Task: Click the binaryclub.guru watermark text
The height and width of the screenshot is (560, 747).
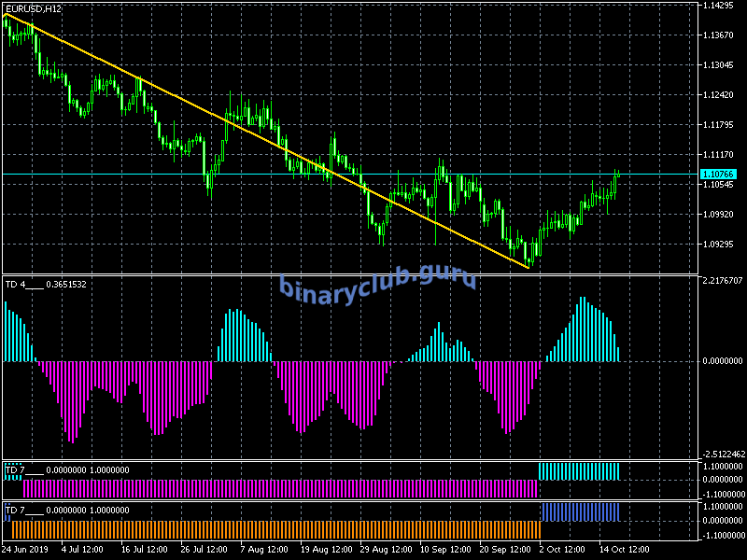Action: 377,285
